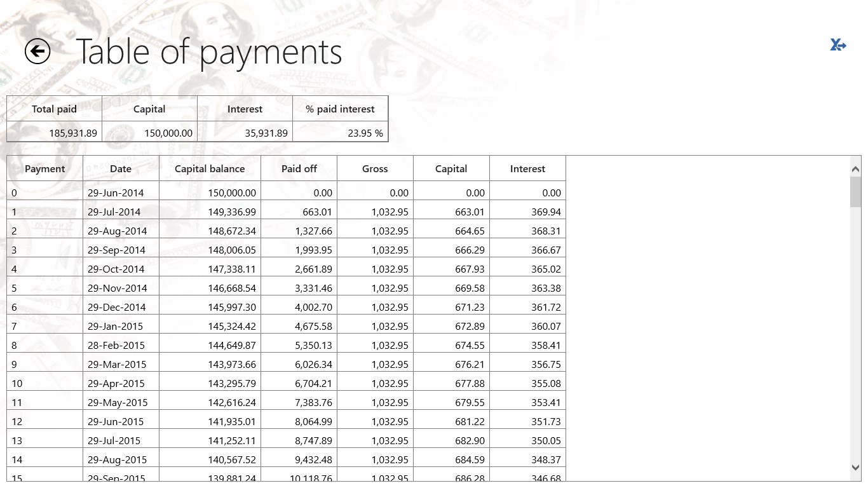Click the scrollbar down arrow
Image resolution: width=868 pixels, height=488 pixels.
[855, 467]
